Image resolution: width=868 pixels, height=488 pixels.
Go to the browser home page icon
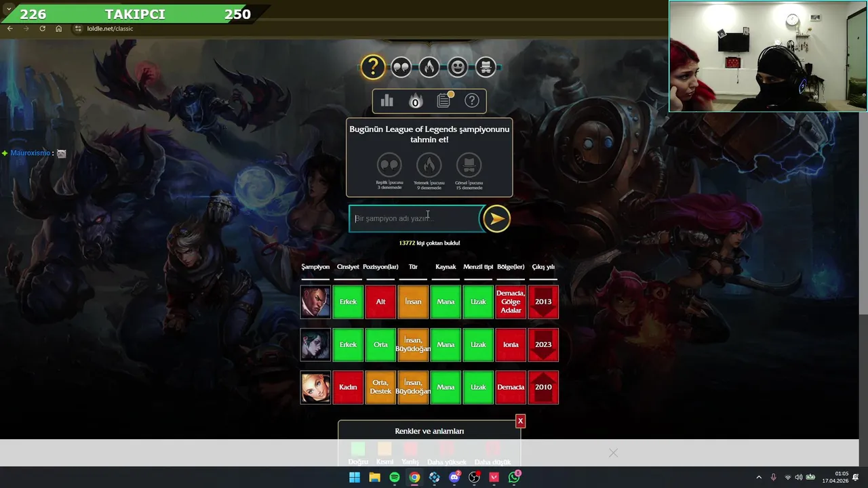coord(59,28)
